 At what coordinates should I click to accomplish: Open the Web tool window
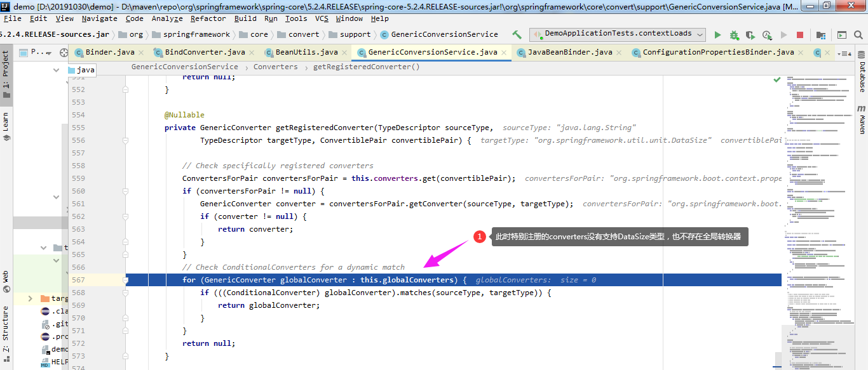coord(6,281)
